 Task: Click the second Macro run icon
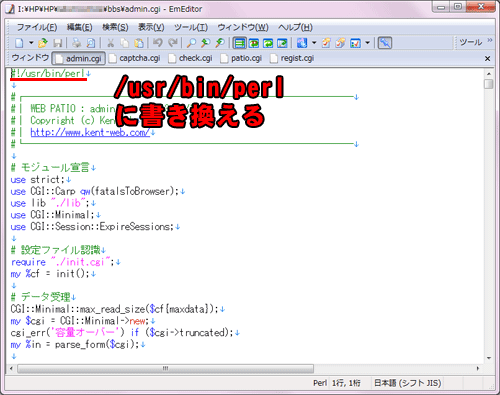(340, 43)
